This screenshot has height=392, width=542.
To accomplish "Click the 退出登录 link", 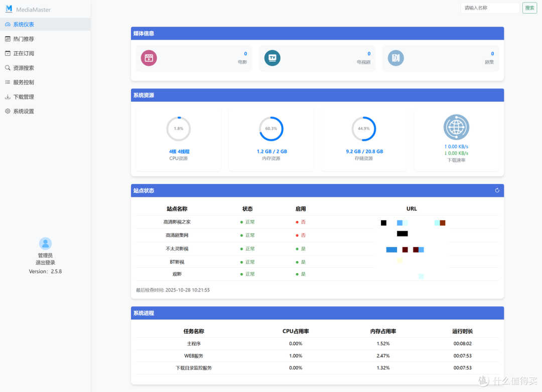I will point(45,263).
